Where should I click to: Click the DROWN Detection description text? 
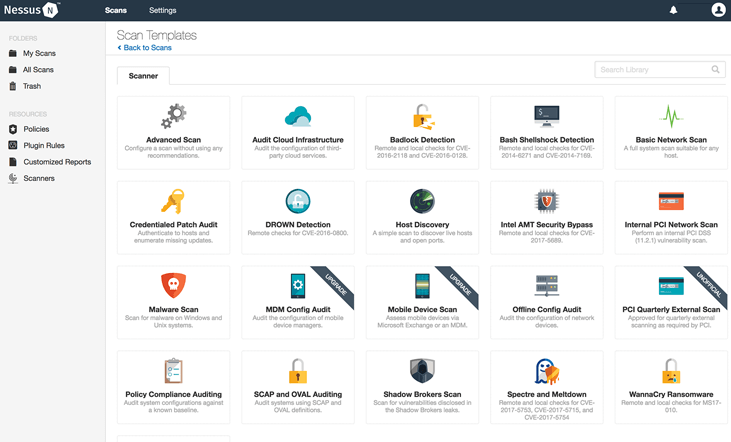(298, 233)
